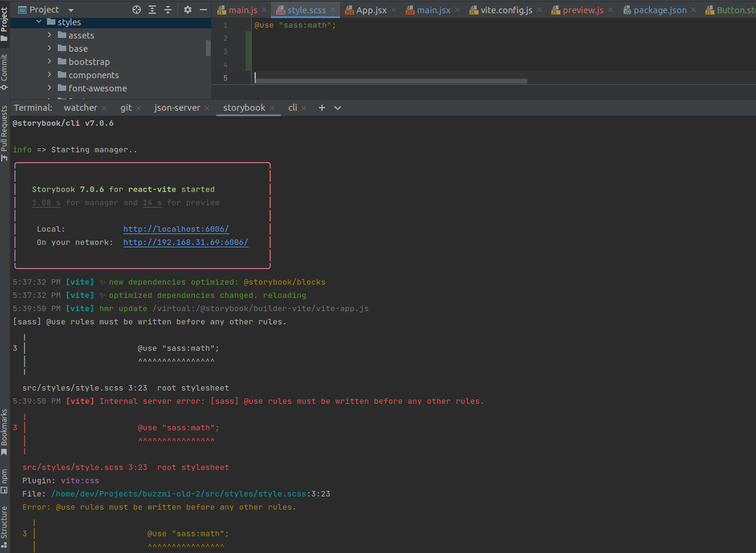Image resolution: width=756 pixels, height=553 pixels.
Task: Open the 192.168.31.69:6006 network link
Action: tap(185, 243)
